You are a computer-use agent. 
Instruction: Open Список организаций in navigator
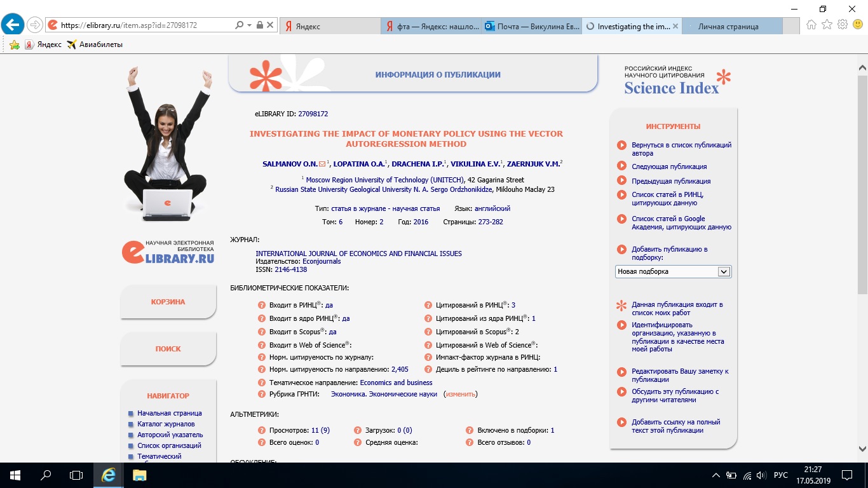click(x=169, y=445)
